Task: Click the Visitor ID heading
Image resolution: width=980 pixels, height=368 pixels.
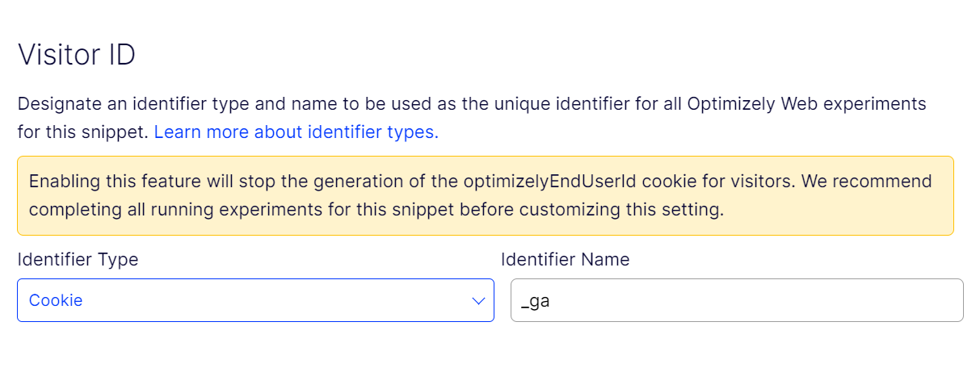Action: point(77,55)
